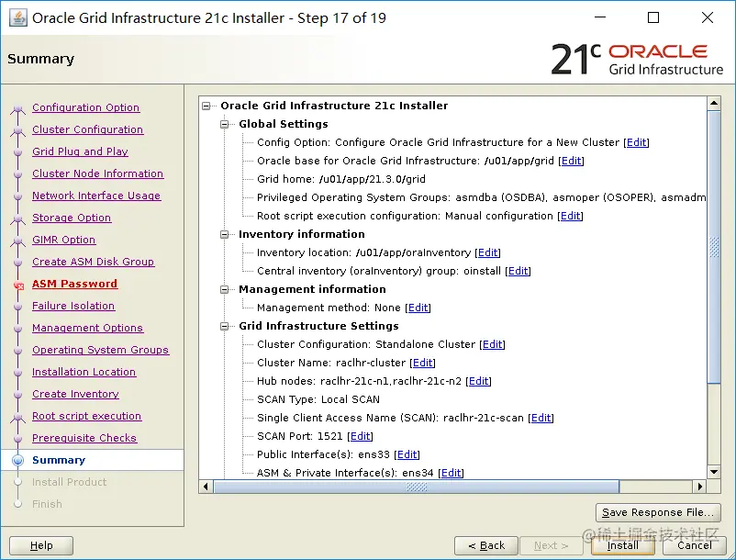This screenshot has width=736, height=560.
Task: Open the Failure Isolation step
Action: point(73,306)
